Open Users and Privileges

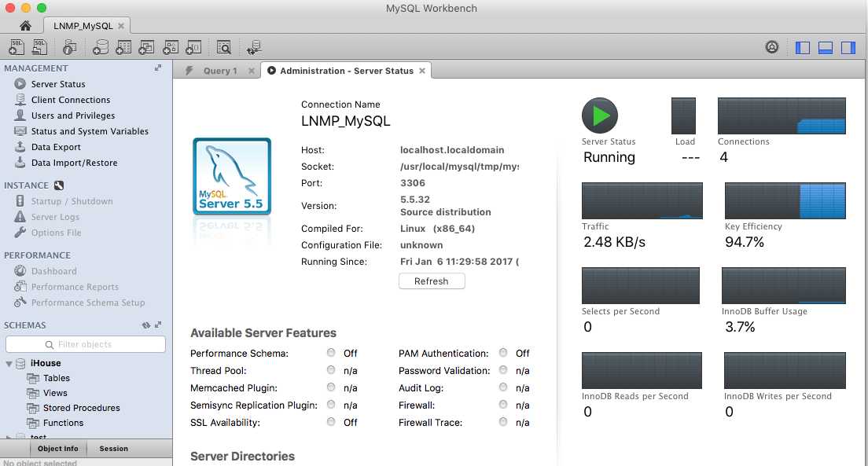(x=72, y=116)
